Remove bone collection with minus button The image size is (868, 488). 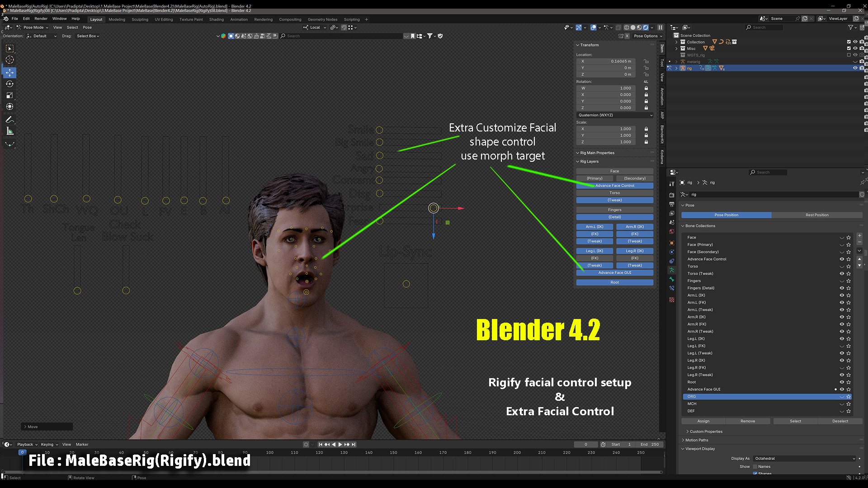pyautogui.click(x=859, y=242)
